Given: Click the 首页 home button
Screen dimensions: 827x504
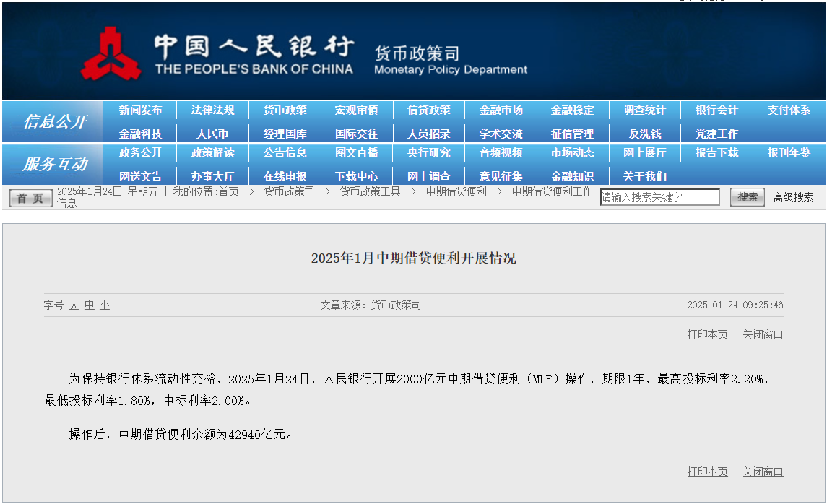Looking at the screenshot, I should (x=30, y=199).
